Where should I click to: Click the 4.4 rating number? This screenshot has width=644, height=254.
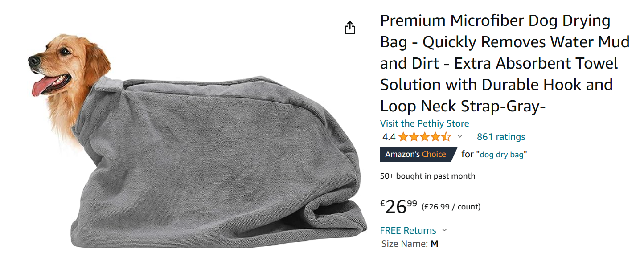pyautogui.click(x=389, y=137)
